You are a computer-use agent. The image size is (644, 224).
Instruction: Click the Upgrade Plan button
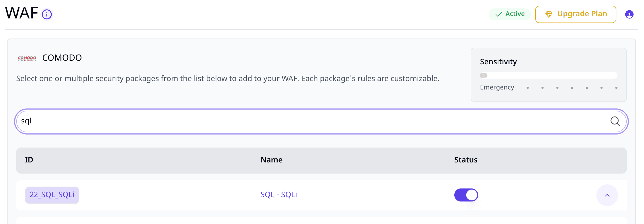click(x=576, y=14)
